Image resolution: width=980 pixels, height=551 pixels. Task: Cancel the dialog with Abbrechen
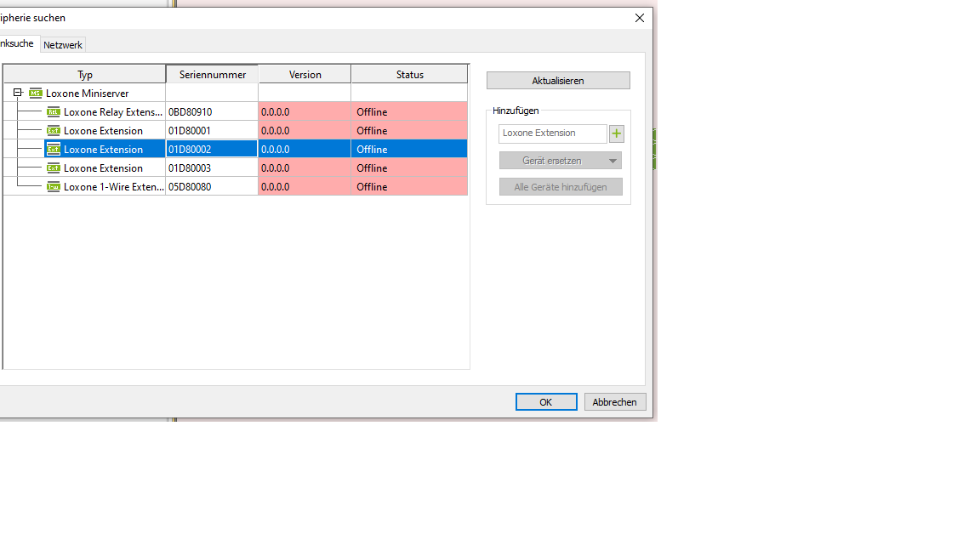[x=615, y=401]
